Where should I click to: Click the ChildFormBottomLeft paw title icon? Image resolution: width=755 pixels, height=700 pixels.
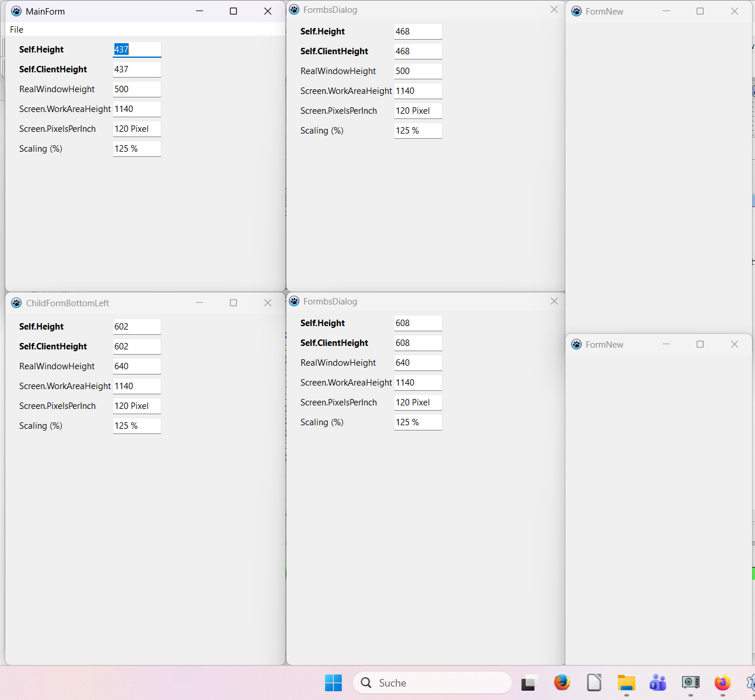pos(16,303)
